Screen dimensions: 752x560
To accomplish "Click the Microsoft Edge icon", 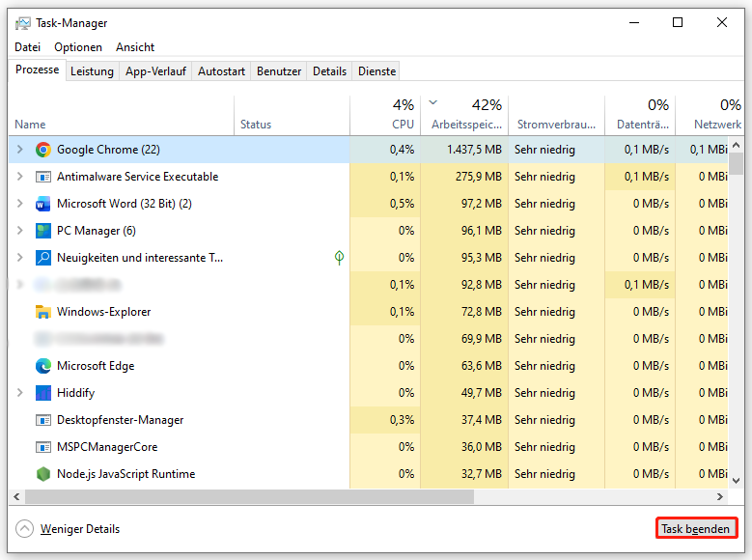I will [43, 366].
